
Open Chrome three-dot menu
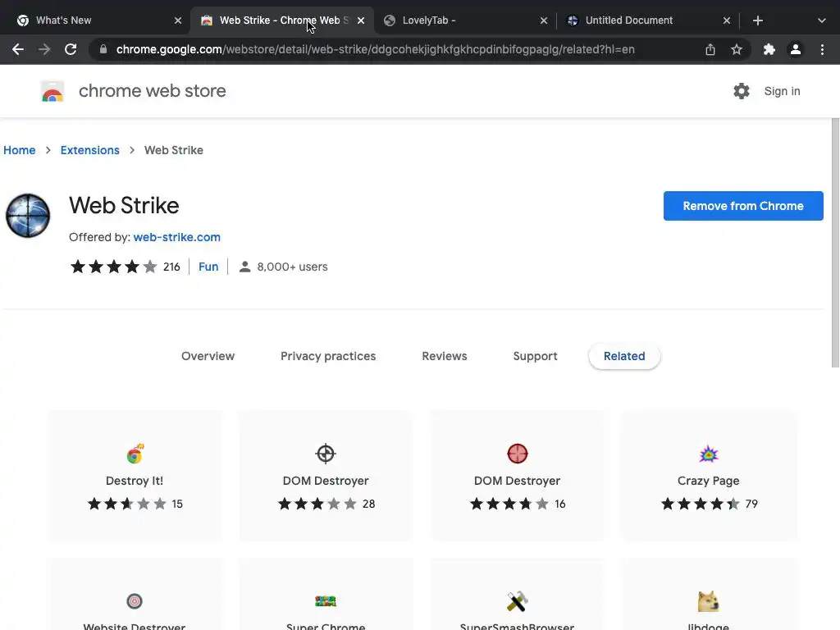tap(822, 49)
